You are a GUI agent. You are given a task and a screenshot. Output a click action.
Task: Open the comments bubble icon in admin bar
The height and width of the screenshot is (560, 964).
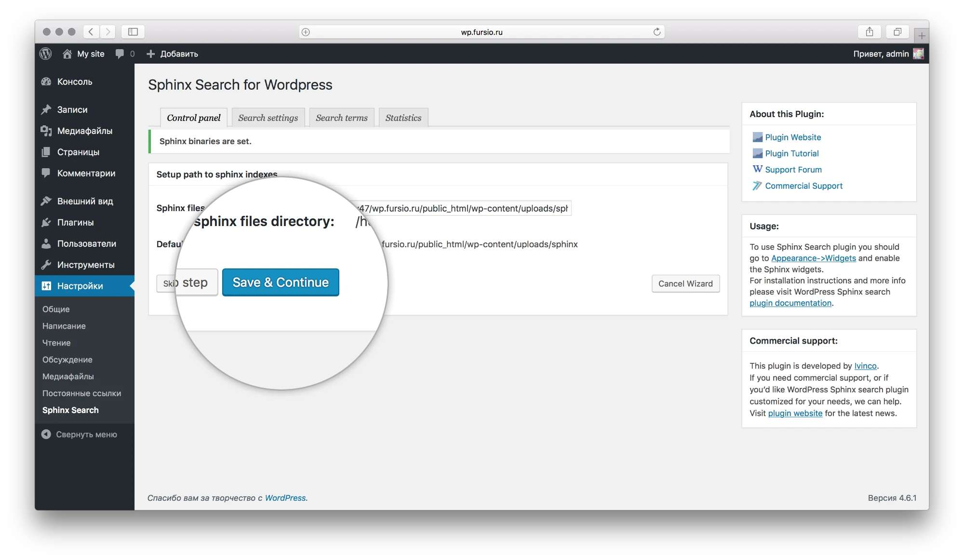tap(120, 54)
